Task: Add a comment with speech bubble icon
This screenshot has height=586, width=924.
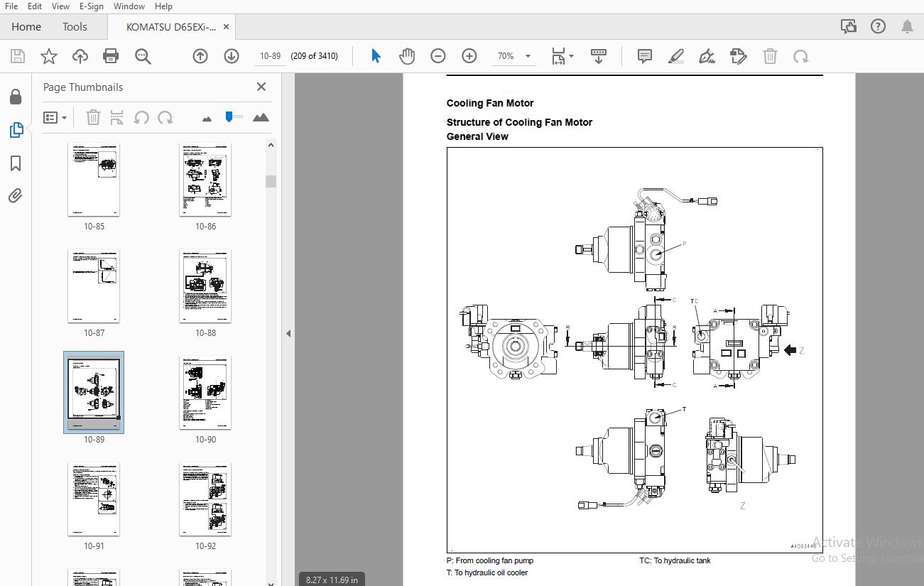Action: click(x=645, y=56)
